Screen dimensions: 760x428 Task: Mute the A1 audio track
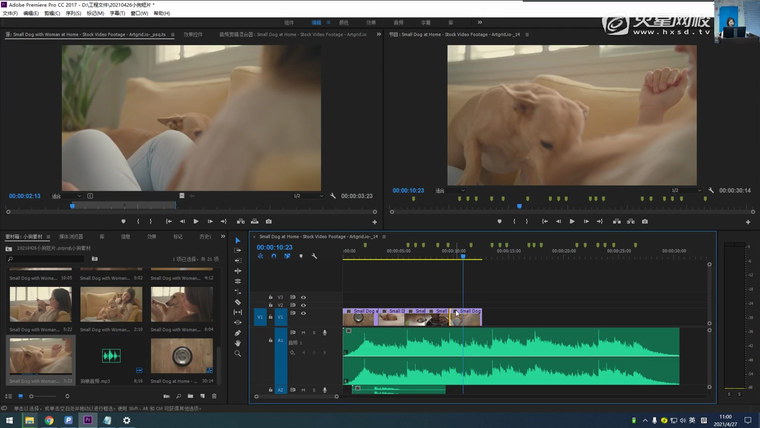point(304,332)
